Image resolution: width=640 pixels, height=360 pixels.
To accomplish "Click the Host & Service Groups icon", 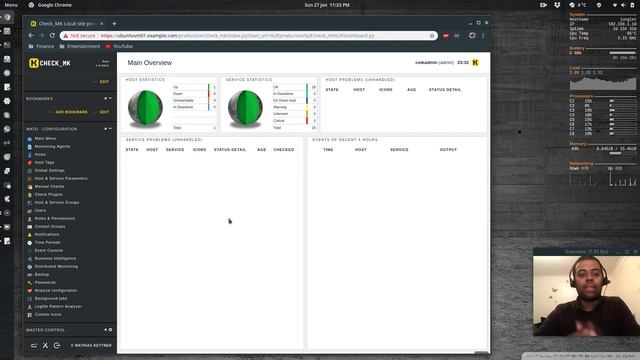I will click(x=29, y=203).
